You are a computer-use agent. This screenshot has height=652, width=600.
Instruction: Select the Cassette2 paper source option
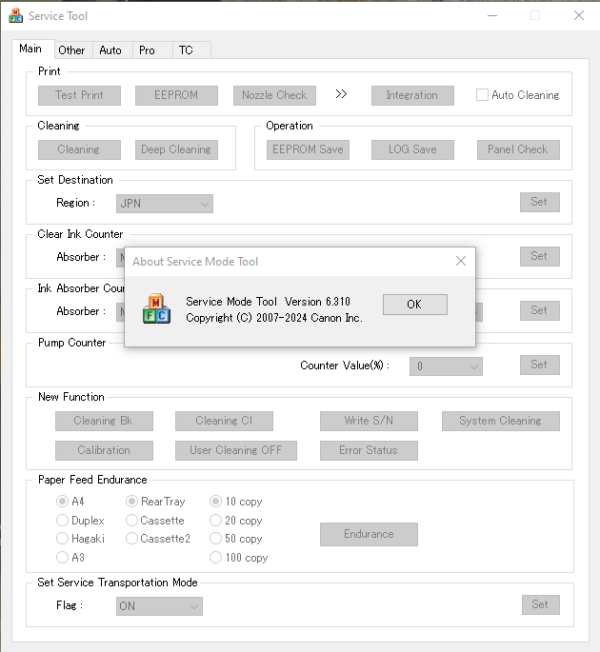pos(131,538)
